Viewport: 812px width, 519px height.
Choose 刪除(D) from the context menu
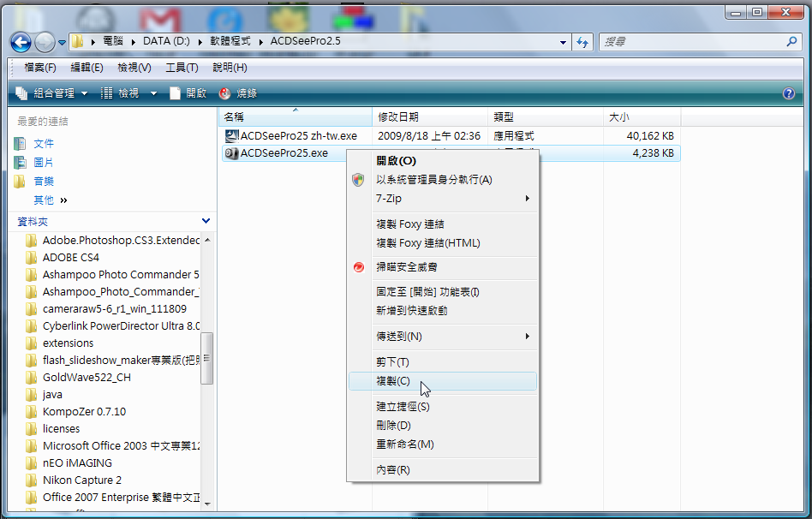[443, 426]
